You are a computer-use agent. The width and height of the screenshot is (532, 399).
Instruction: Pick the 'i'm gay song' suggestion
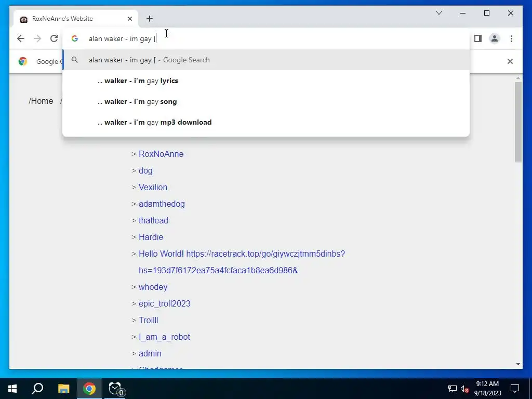pos(266,101)
